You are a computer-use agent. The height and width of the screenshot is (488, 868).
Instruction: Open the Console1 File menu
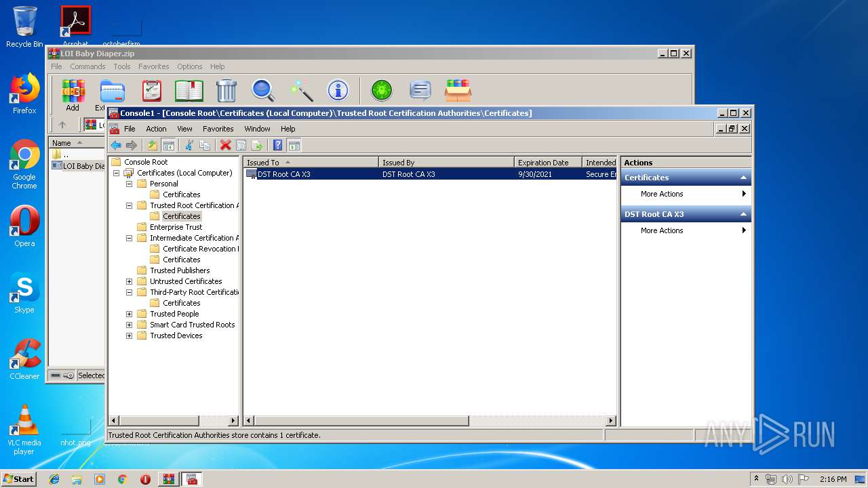(x=130, y=129)
